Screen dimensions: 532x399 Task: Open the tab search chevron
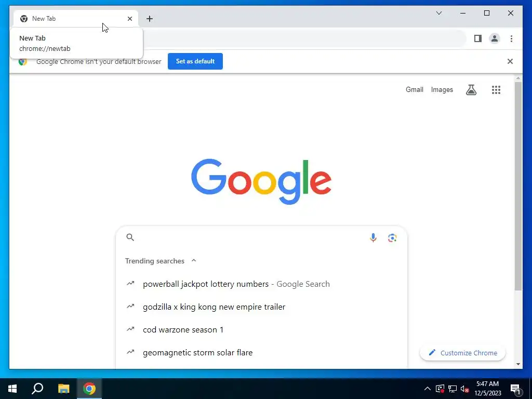click(438, 13)
